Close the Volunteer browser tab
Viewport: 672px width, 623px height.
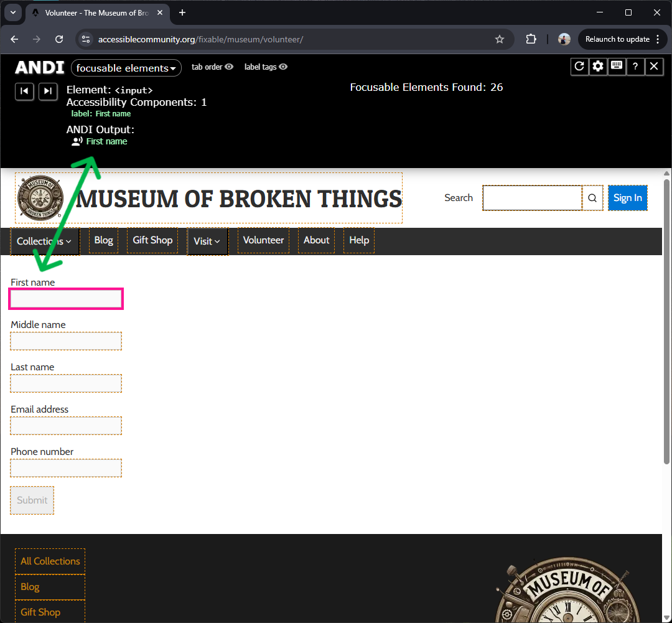160,13
